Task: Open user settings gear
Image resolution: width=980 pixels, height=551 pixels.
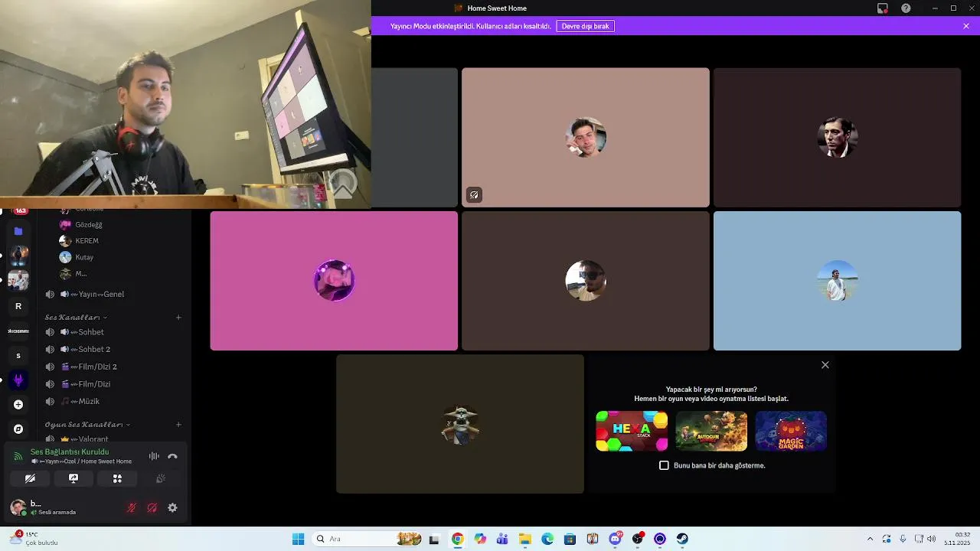Action: (x=172, y=507)
